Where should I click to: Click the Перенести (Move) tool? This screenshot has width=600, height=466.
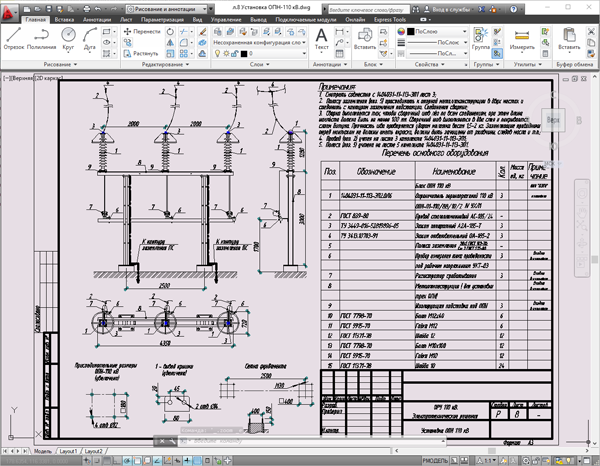pos(141,31)
